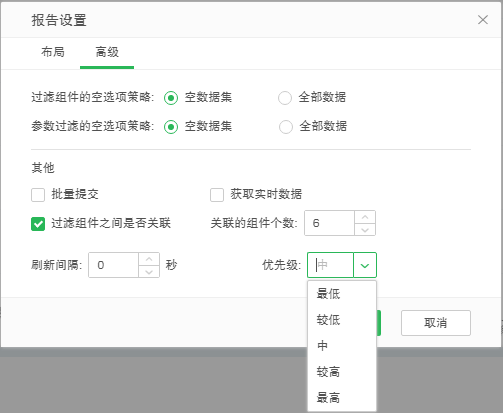Decrease 刷新间隔 with down arrow
This screenshot has height=413, width=503.
coord(149,272)
